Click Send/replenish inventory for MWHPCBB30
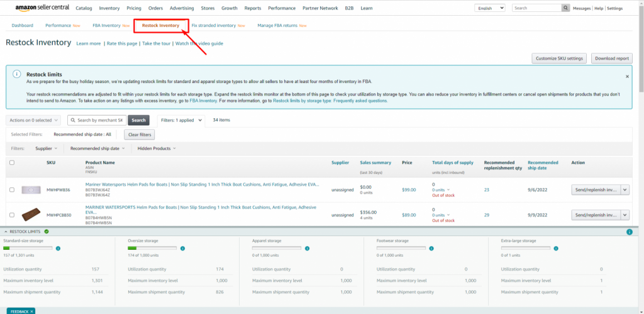 tap(596, 215)
